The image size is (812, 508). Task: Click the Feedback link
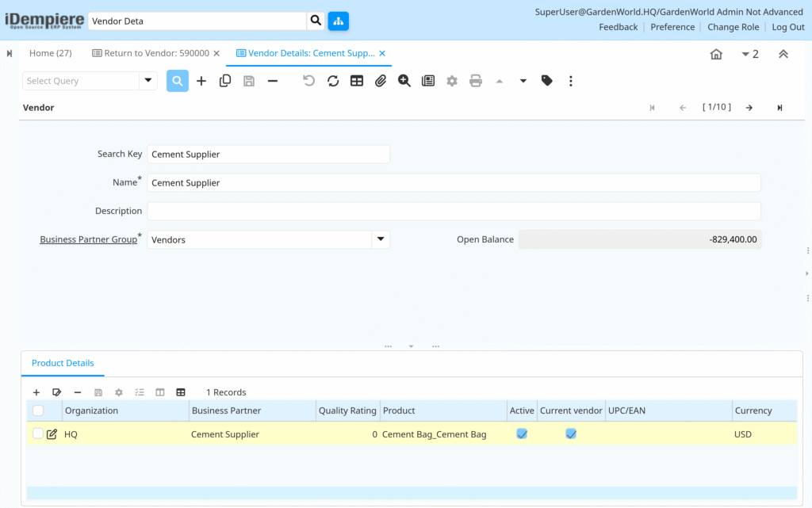[x=619, y=27]
